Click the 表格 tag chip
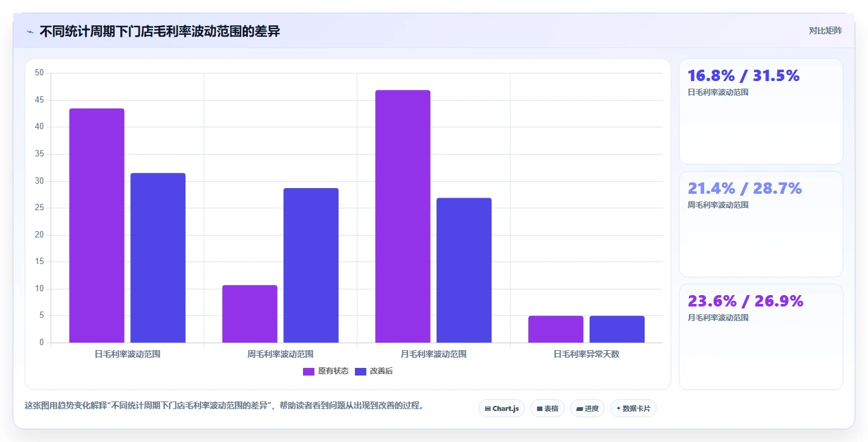The height and width of the screenshot is (442, 868). (x=547, y=408)
